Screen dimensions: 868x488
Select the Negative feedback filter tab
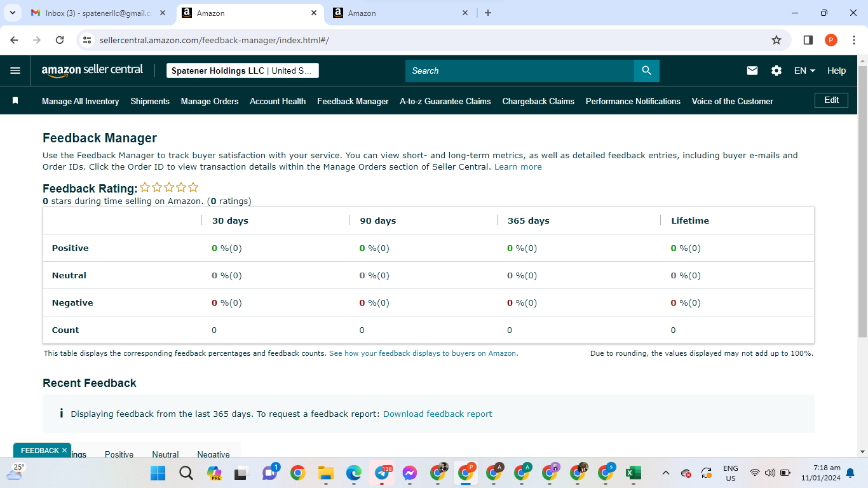(214, 454)
